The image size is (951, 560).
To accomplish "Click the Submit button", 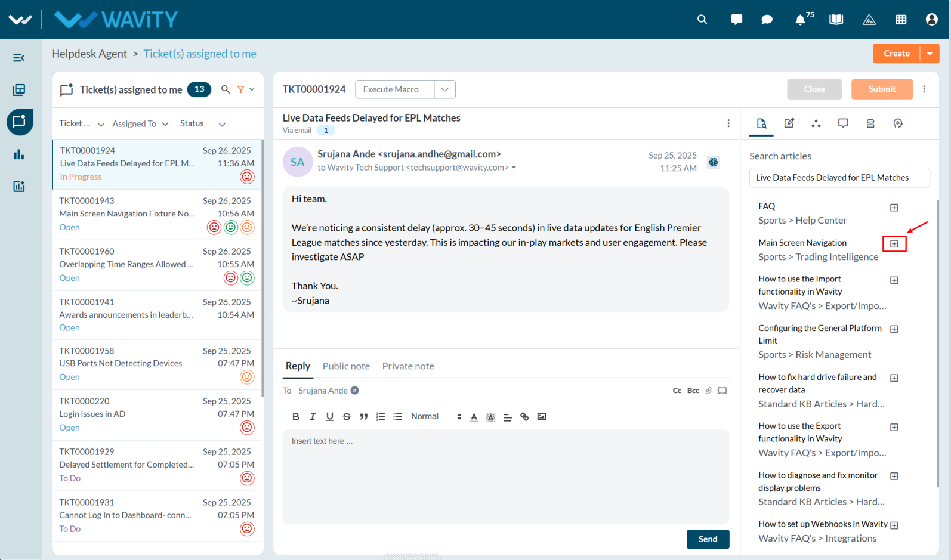I will point(882,89).
